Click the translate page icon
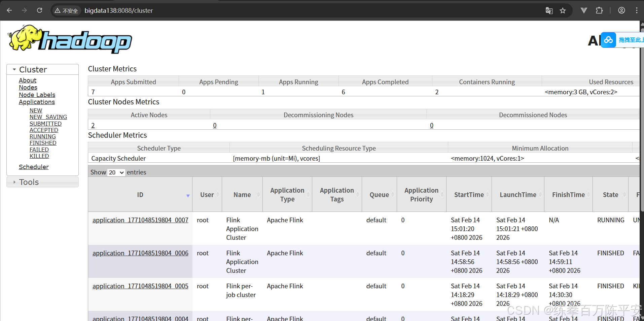Screen dimensions: 644x321 coord(549,10)
